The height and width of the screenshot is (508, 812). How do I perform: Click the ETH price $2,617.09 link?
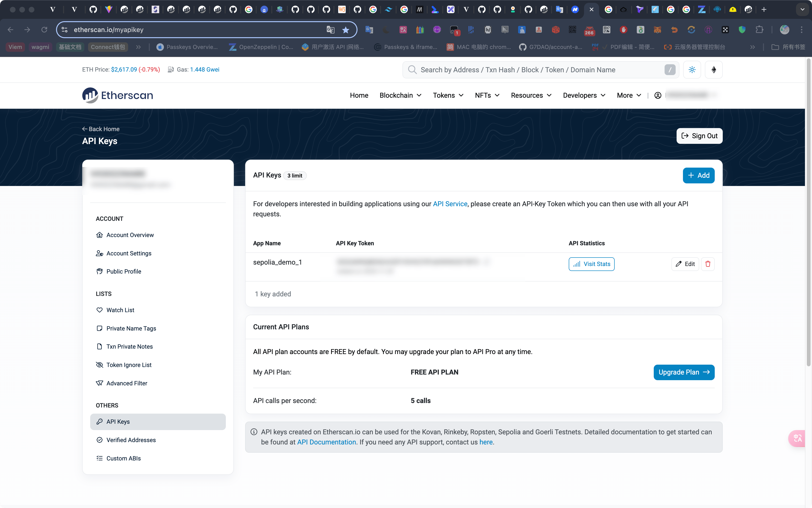click(124, 69)
